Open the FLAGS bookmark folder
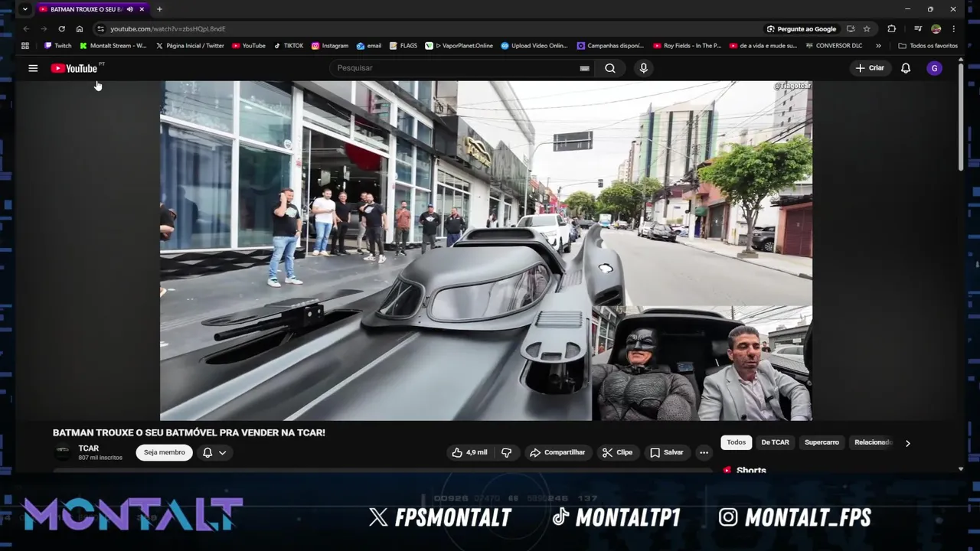The width and height of the screenshot is (980, 551). [403, 46]
